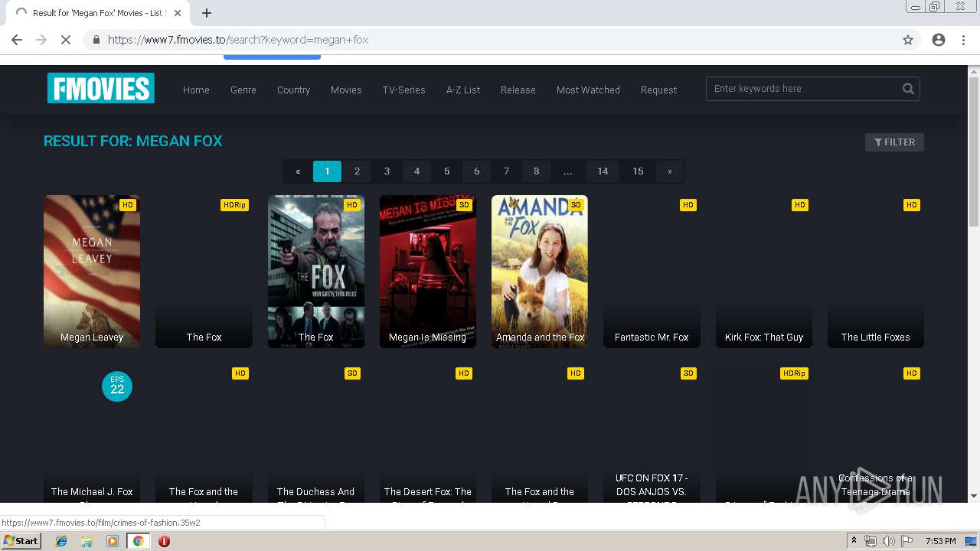Go to the Most Watched page
The image size is (980, 551).
[x=588, y=90]
